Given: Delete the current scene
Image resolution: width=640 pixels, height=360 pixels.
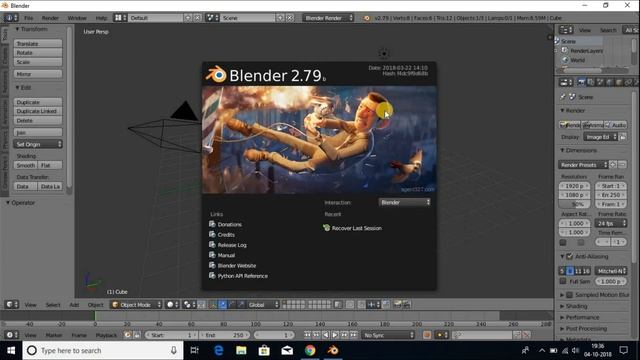Looking at the screenshot, I should (x=290, y=18).
